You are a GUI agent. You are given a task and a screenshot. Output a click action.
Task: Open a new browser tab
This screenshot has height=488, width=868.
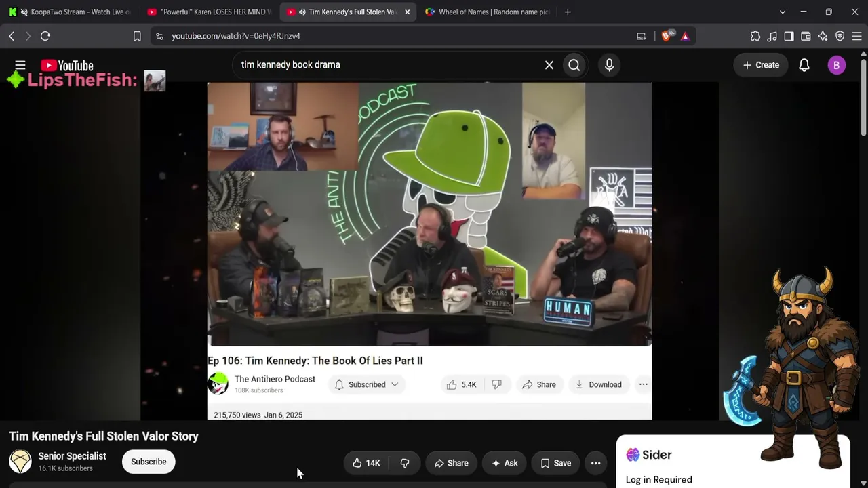click(568, 12)
